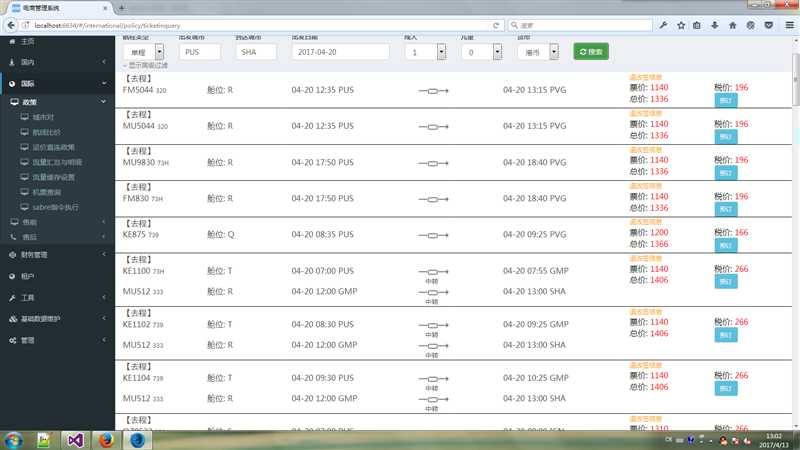Click the departure date field 2017-04-20
The height and width of the screenshot is (450, 800).
pos(340,52)
